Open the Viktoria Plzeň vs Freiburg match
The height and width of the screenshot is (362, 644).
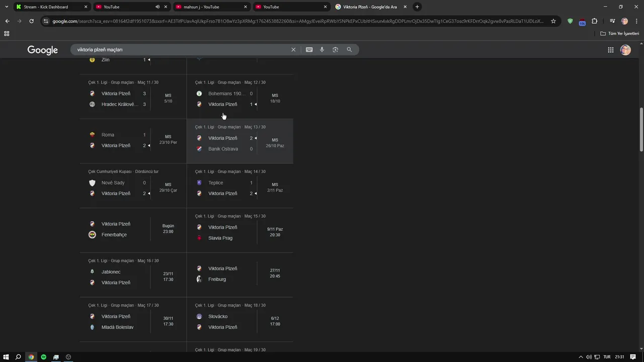pyautogui.click(x=240, y=275)
